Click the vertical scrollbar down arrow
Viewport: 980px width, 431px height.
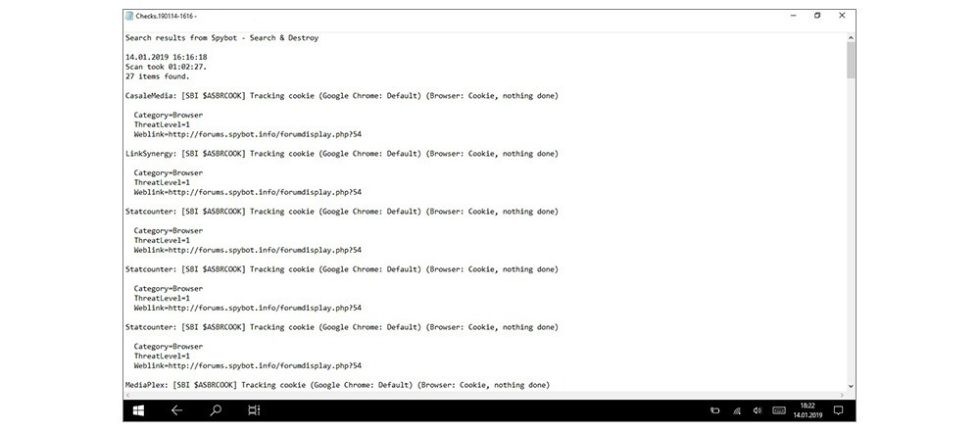(x=851, y=387)
